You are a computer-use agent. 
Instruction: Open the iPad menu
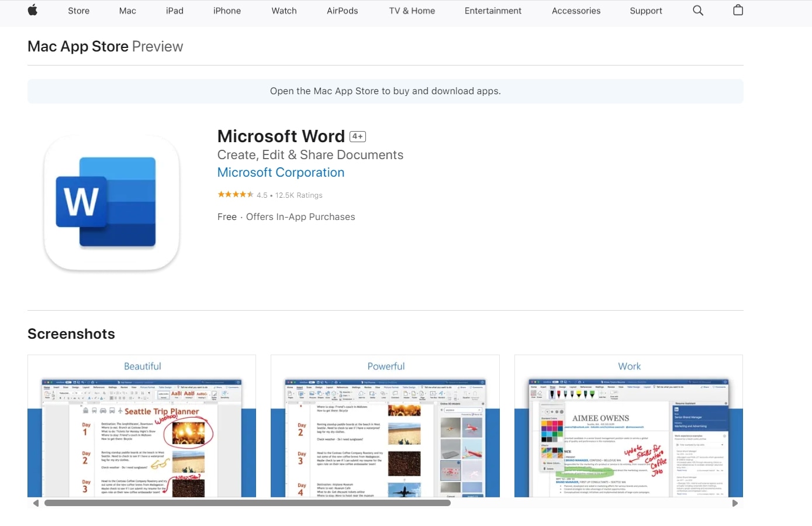coord(175,11)
